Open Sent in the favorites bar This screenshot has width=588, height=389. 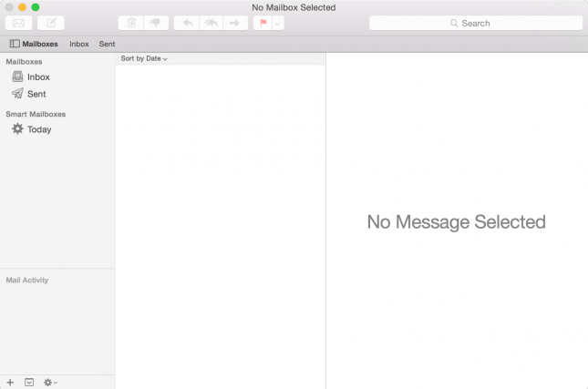pos(107,44)
